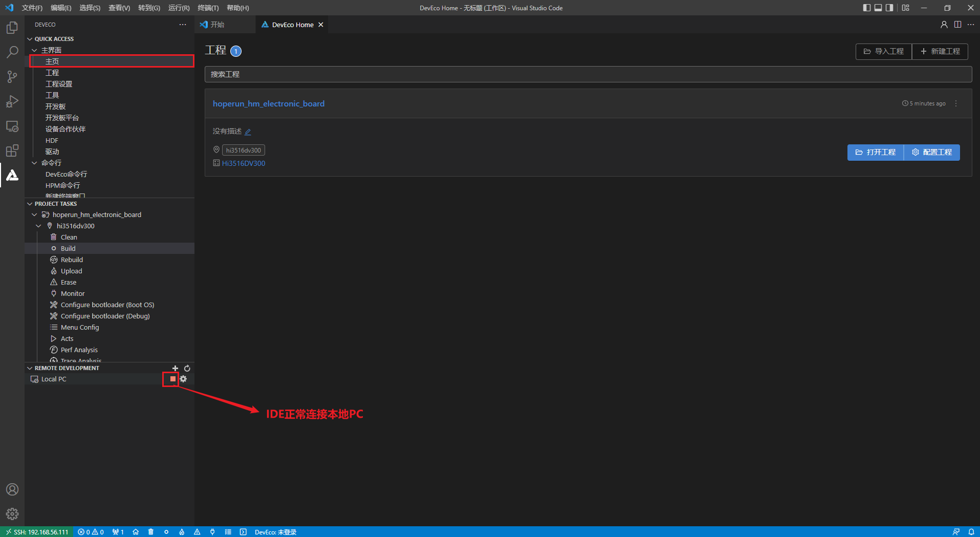This screenshot has width=980, height=537.
Task: Click the 搜索工程 search field
Action: click(588, 74)
